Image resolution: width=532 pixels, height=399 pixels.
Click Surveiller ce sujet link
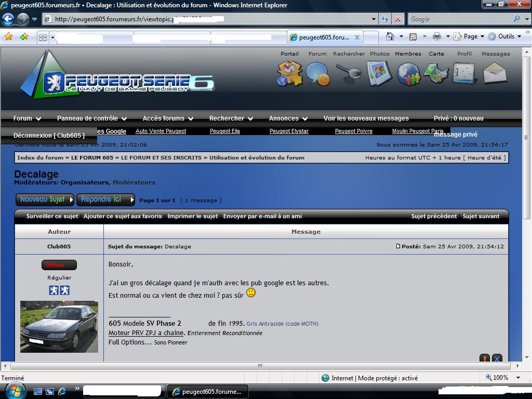pos(52,216)
